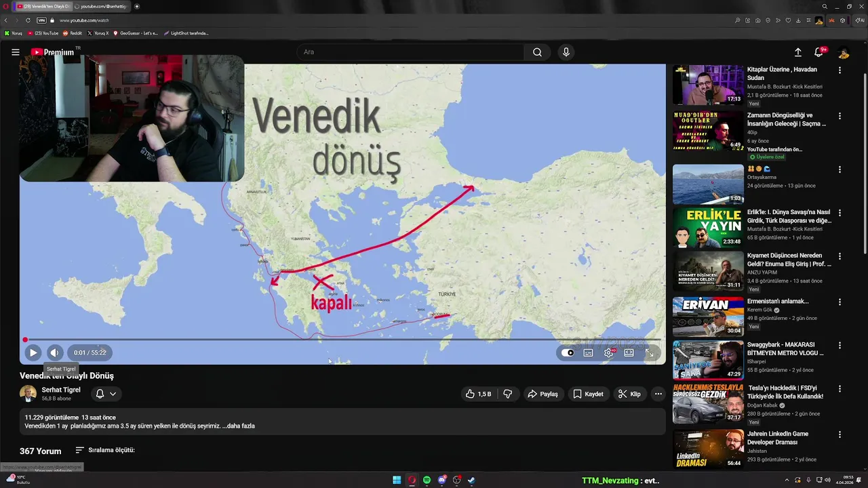
Task: Turn on subtitles in the player
Action: (x=588, y=352)
